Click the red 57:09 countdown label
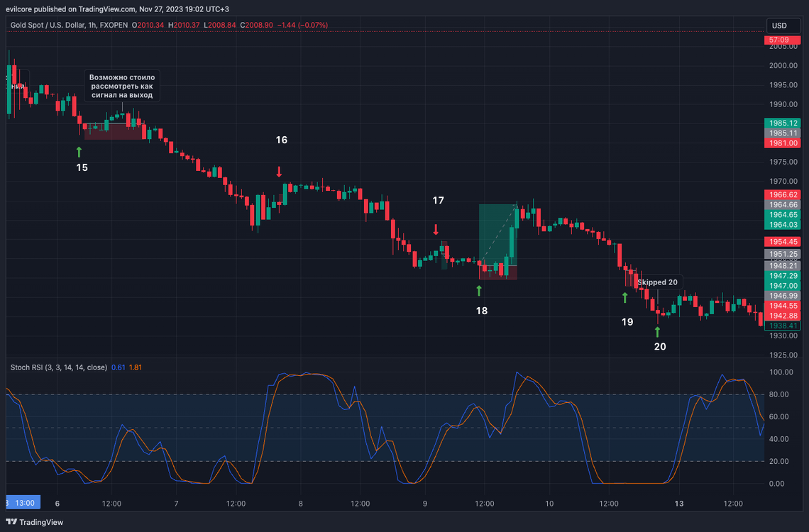809x532 pixels. point(782,40)
